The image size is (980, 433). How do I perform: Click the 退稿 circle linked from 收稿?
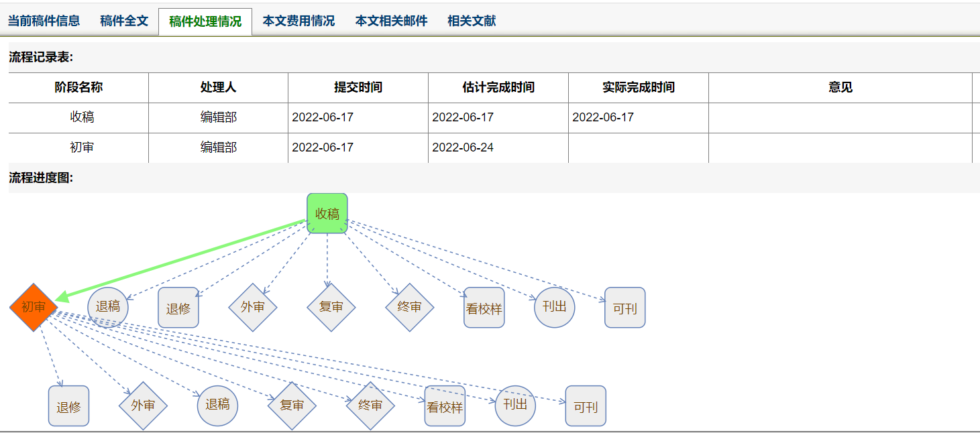(x=107, y=307)
